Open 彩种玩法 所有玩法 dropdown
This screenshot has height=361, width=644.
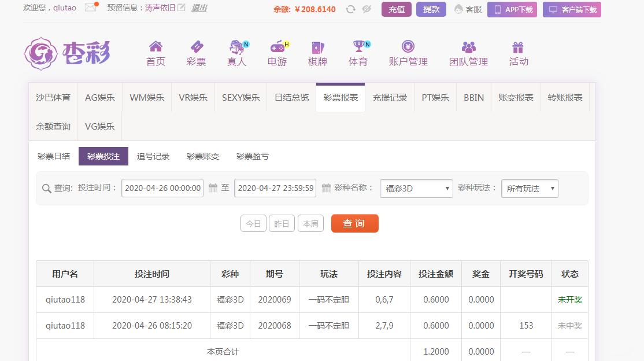pos(530,189)
